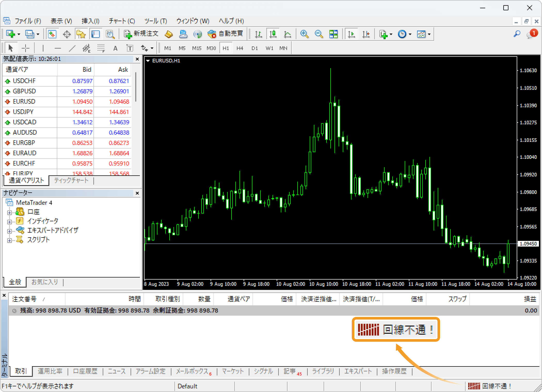Toggle the 自動売買 auto trading button
This screenshot has height=392, width=542.
click(x=225, y=34)
